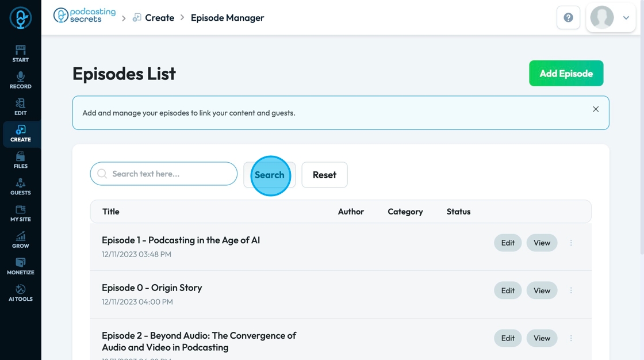Open the Files section
Image resolution: width=644 pixels, height=360 pixels.
coord(20,160)
